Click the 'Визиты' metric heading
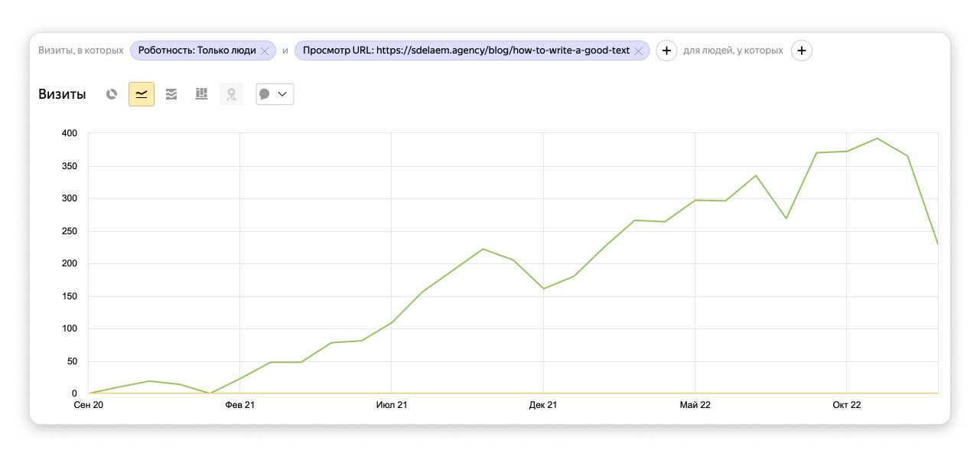Image resolution: width=980 pixels, height=457 pixels. 62,94
